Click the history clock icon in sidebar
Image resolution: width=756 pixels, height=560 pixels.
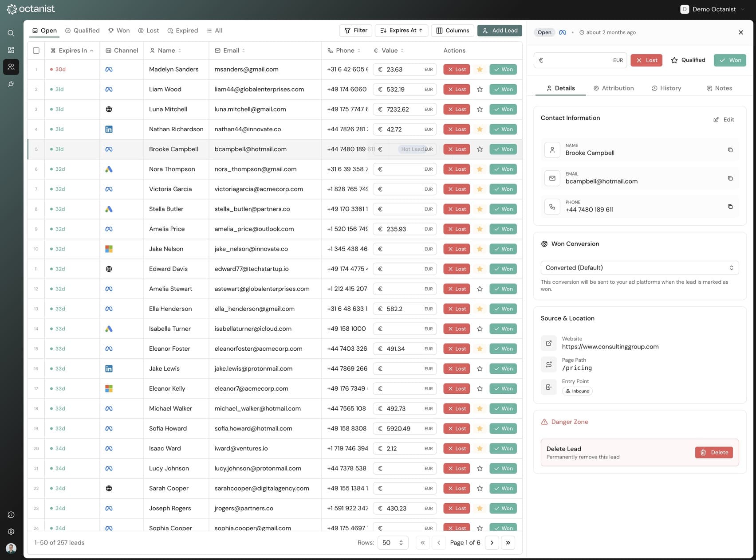[11, 515]
